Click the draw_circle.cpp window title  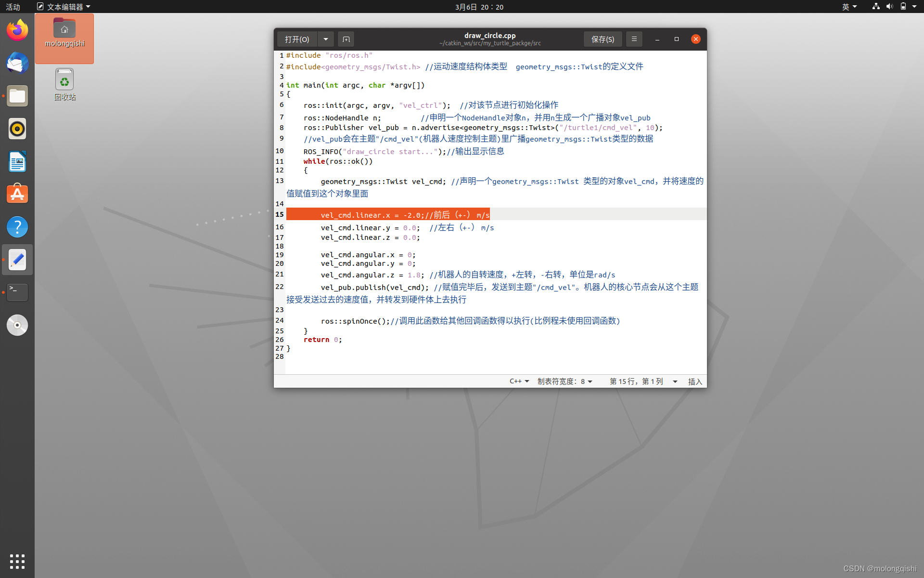click(490, 36)
